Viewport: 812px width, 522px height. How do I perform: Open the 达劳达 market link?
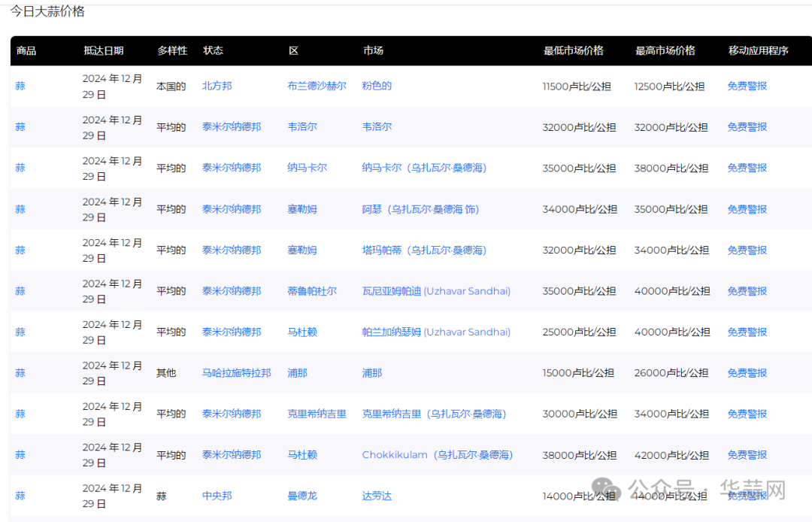[377, 496]
